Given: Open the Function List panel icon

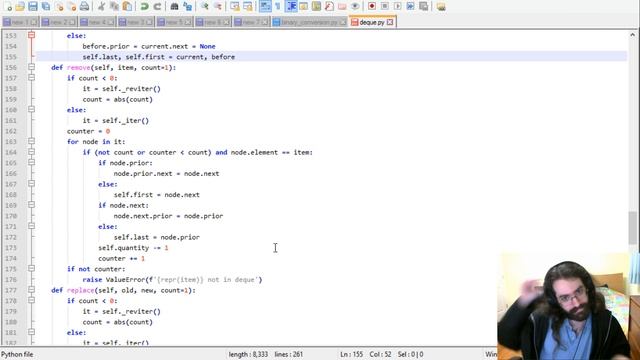Looking at the screenshot, I should [329, 7].
